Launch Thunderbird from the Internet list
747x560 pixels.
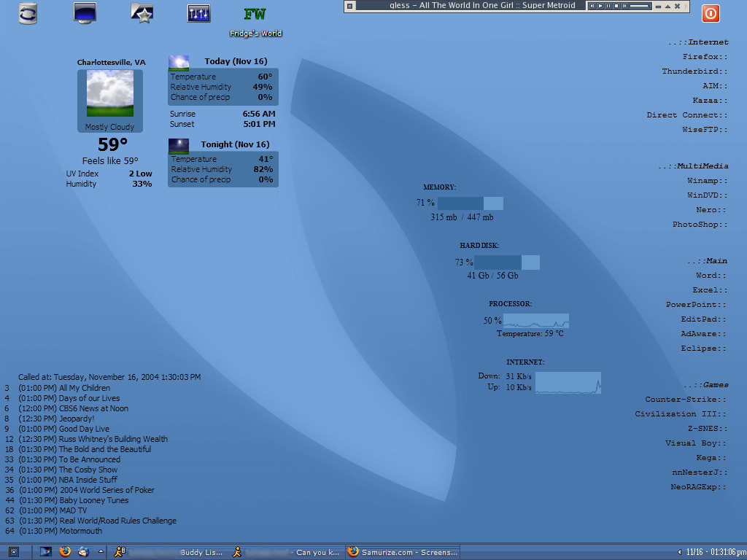point(694,71)
